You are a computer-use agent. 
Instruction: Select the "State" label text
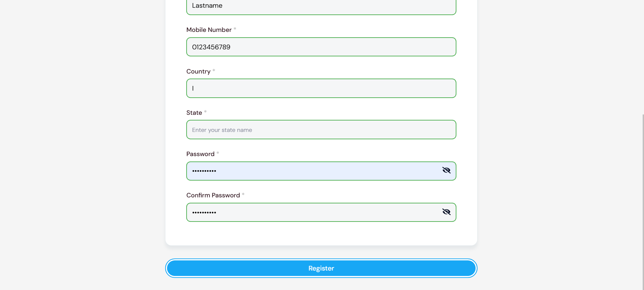point(194,113)
